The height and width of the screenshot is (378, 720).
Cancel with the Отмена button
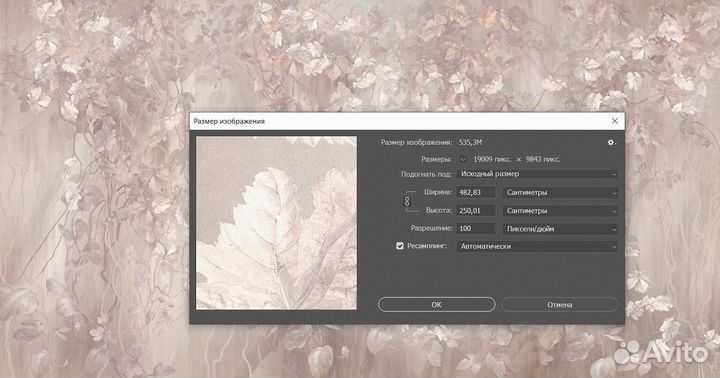tap(560, 305)
